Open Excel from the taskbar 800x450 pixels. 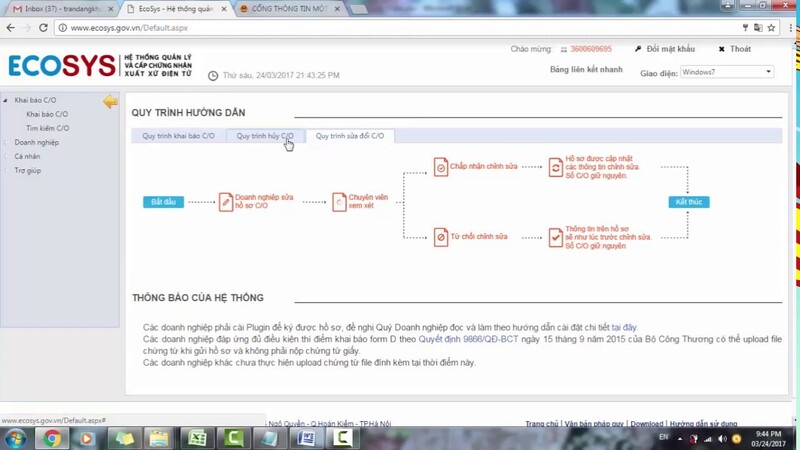click(196, 438)
